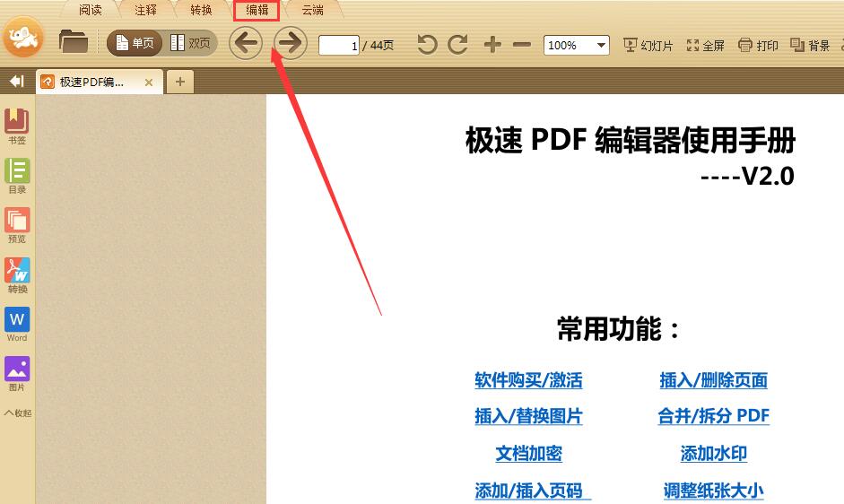Collapse the sidebar with the arrow icon
The image size is (844, 504).
17,82
